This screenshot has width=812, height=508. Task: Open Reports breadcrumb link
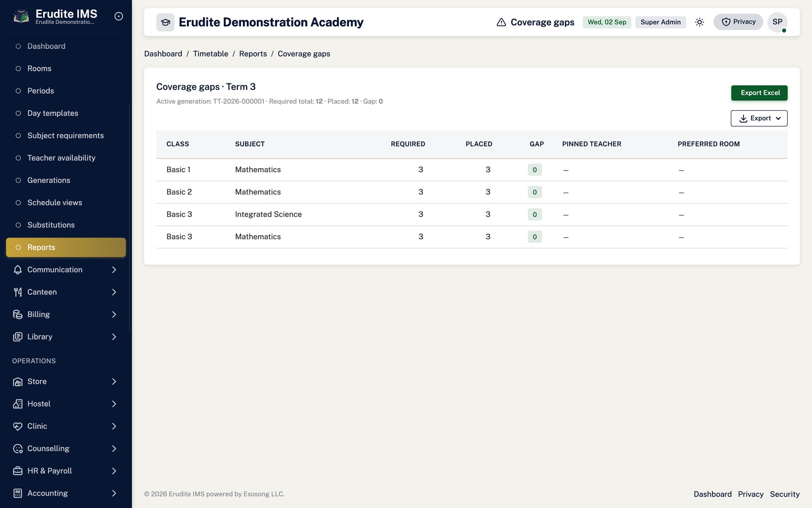[x=253, y=54]
